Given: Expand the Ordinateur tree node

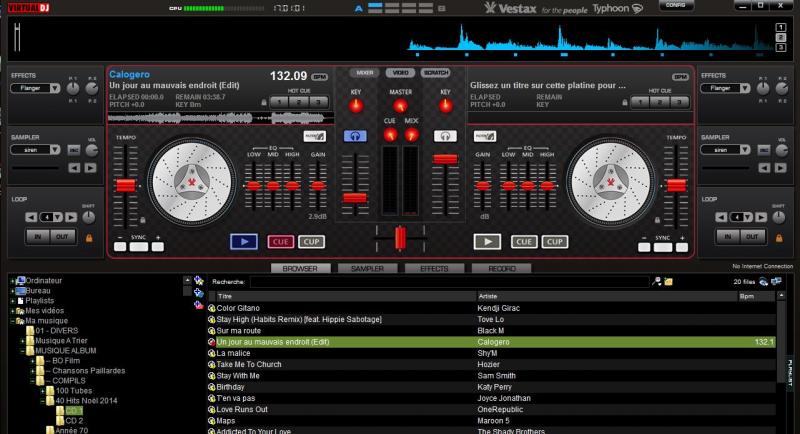Looking at the screenshot, I should (x=13, y=280).
